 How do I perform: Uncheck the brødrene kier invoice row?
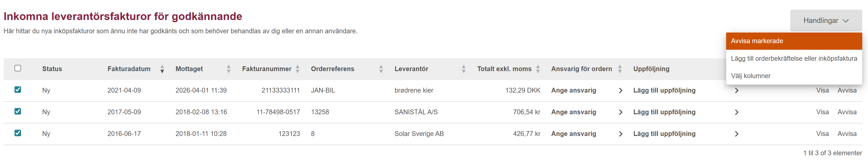tap(18, 90)
